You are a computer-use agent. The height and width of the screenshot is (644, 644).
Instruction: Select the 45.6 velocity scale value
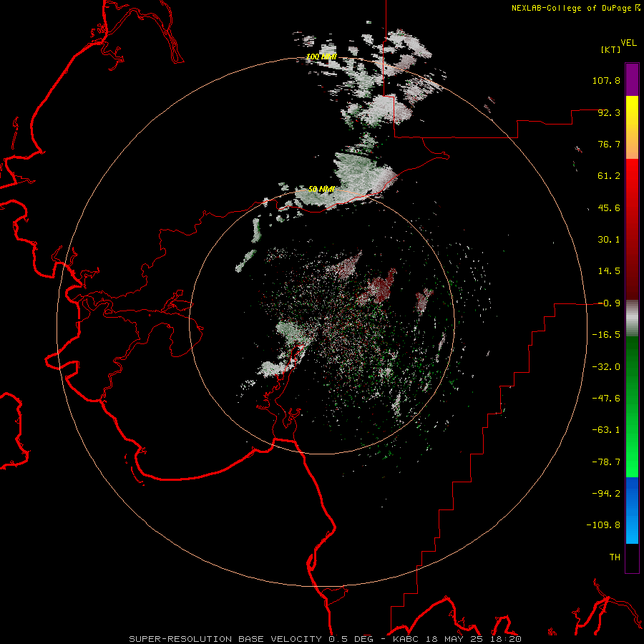pos(609,208)
